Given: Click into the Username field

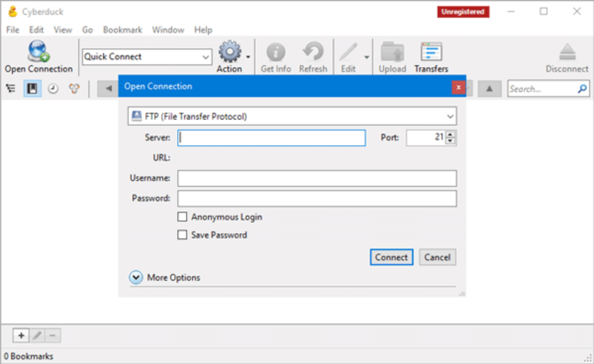Looking at the screenshot, I should [x=317, y=179].
